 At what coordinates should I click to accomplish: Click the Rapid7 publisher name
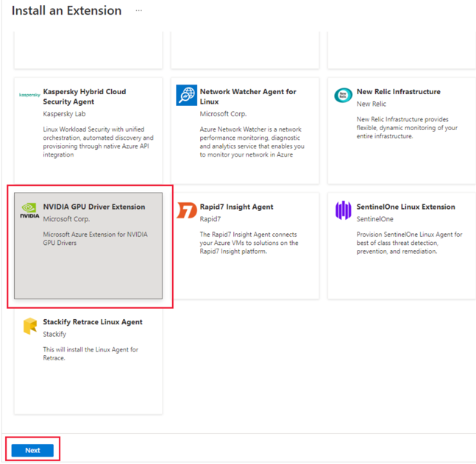click(210, 219)
